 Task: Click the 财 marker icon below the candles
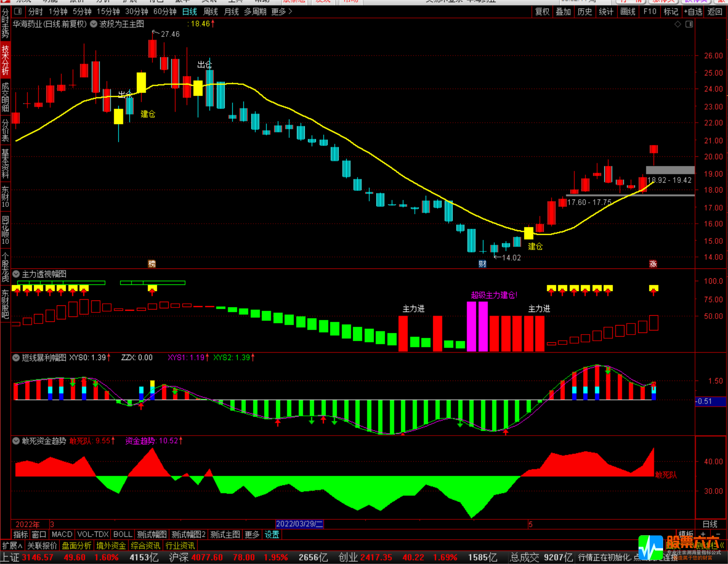[x=482, y=264]
